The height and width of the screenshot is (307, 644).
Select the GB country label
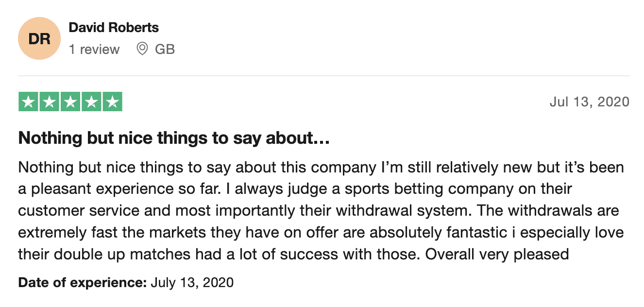coord(165,49)
